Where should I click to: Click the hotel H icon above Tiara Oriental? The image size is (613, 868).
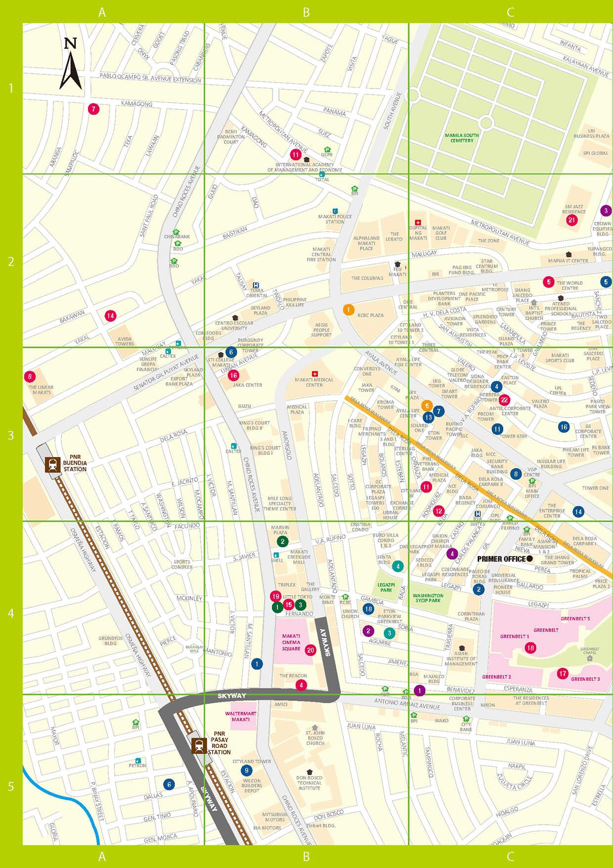(x=256, y=285)
